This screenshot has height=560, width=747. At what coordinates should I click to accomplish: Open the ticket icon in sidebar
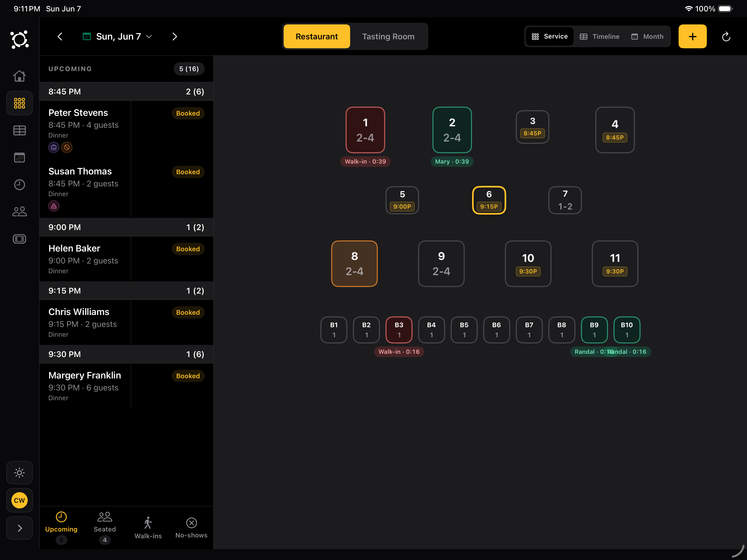coord(19,239)
